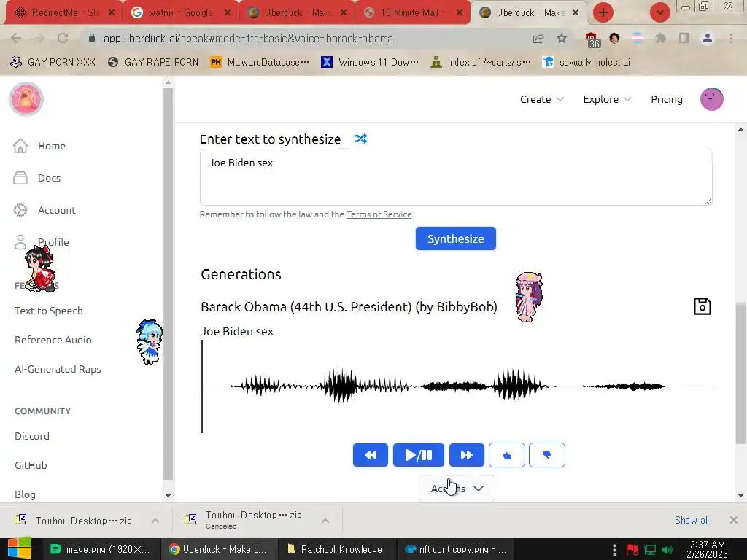Open the MalwareDatabase bookmark

coord(260,63)
